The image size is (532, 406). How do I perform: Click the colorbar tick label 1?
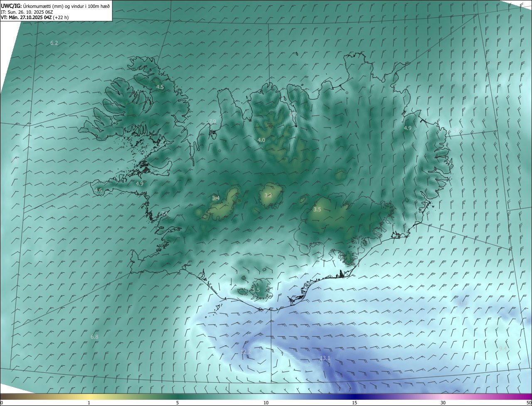point(89,403)
